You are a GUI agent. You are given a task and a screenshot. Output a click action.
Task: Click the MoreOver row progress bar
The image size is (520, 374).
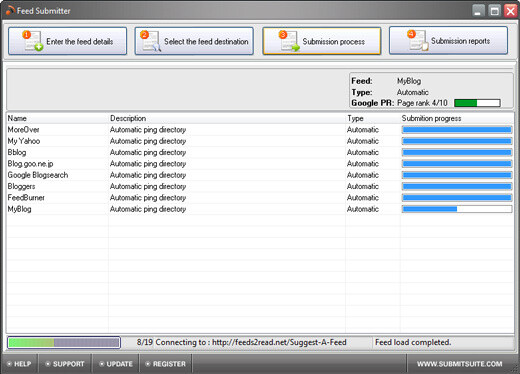[457, 130]
